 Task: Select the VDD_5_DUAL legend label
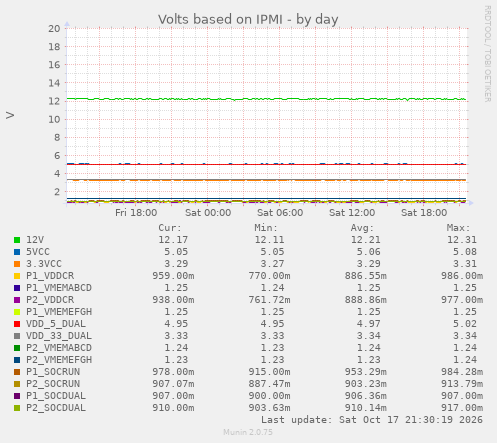coord(56,324)
